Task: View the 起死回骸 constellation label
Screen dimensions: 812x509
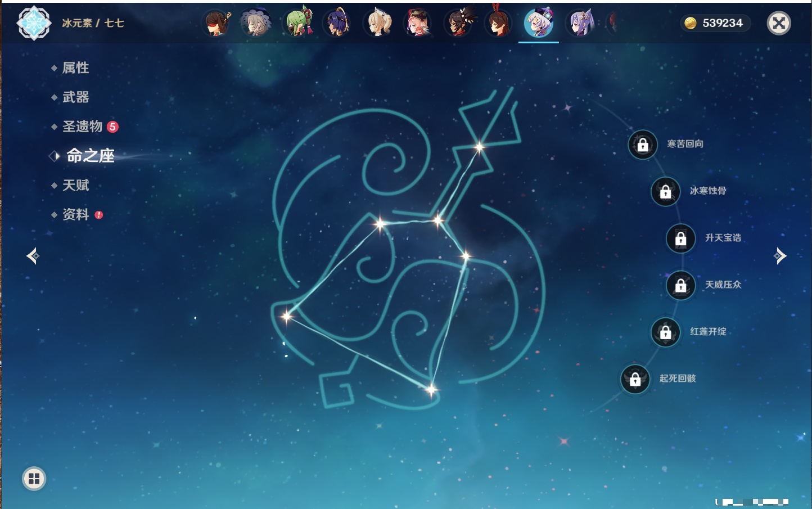Action: coord(678,379)
